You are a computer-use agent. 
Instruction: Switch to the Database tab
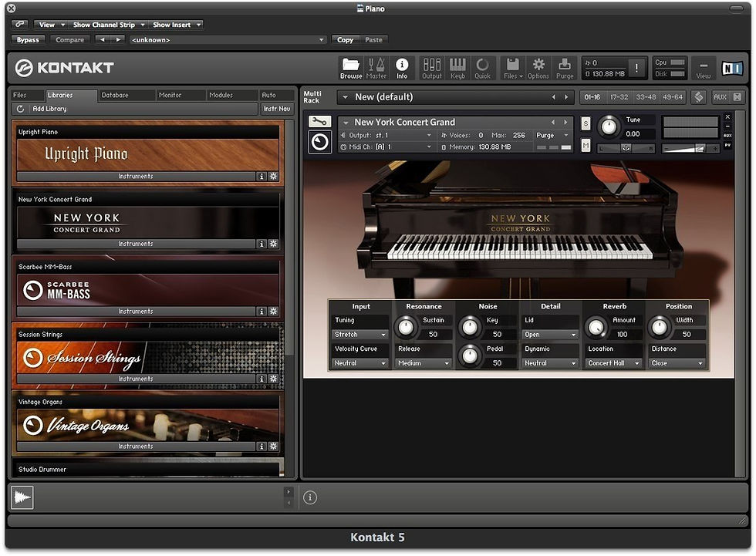point(115,95)
